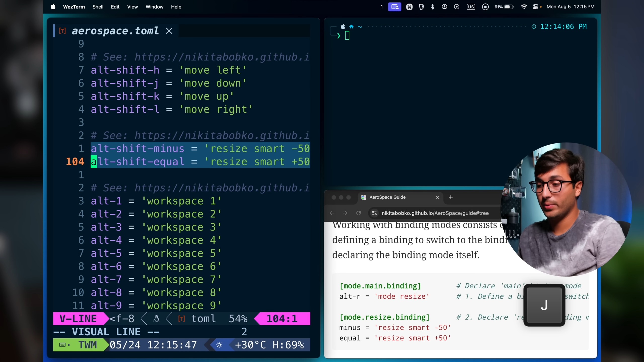Click the browser reload button
This screenshot has width=644, height=362.
click(x=358, y=213)
